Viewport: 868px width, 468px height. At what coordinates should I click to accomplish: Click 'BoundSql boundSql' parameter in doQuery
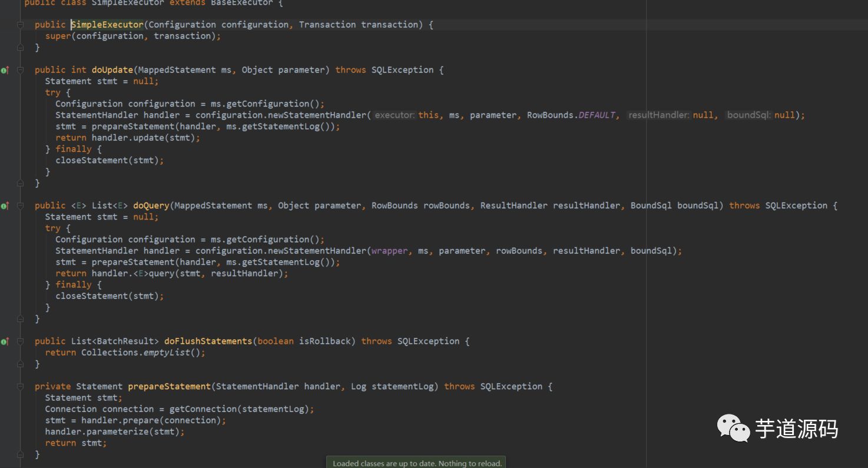[x=675, y=205]
